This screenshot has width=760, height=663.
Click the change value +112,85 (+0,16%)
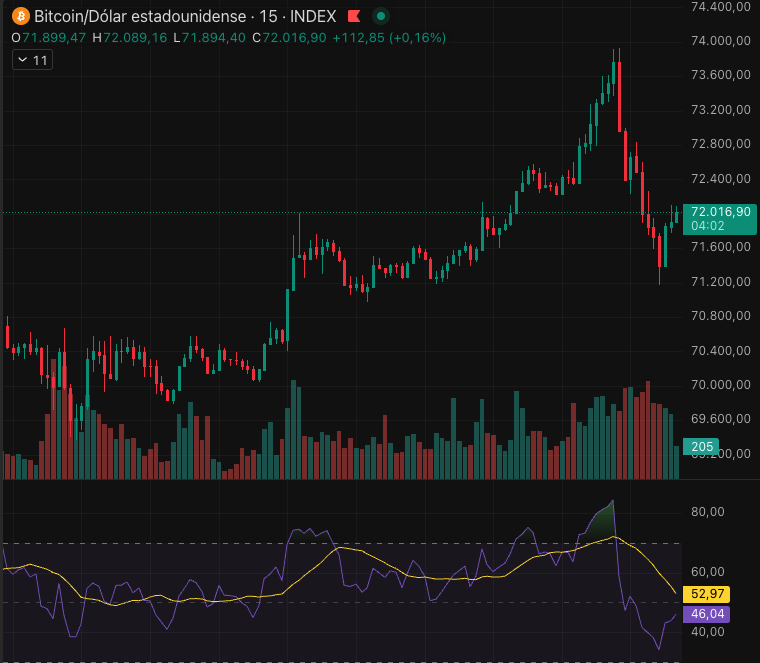click(389, 38)
